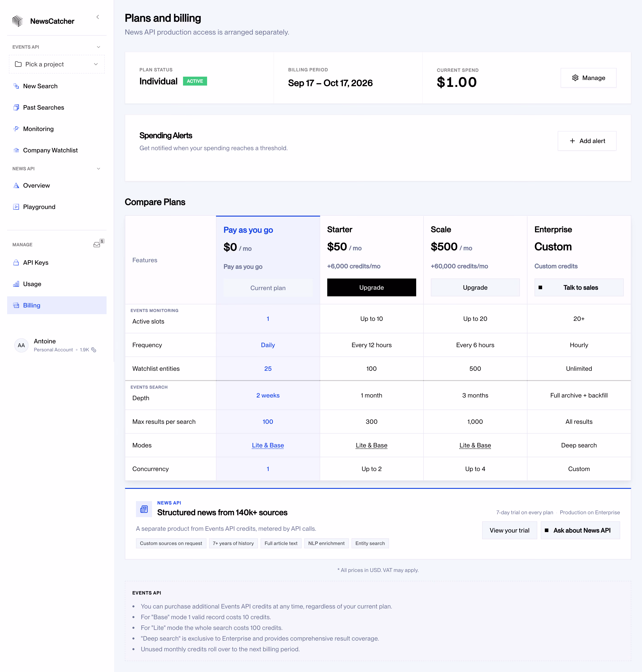Click the $1.00 current spend value
This screenshot has height=672, width=642.
pyautogui.click(x=457, y=82)
